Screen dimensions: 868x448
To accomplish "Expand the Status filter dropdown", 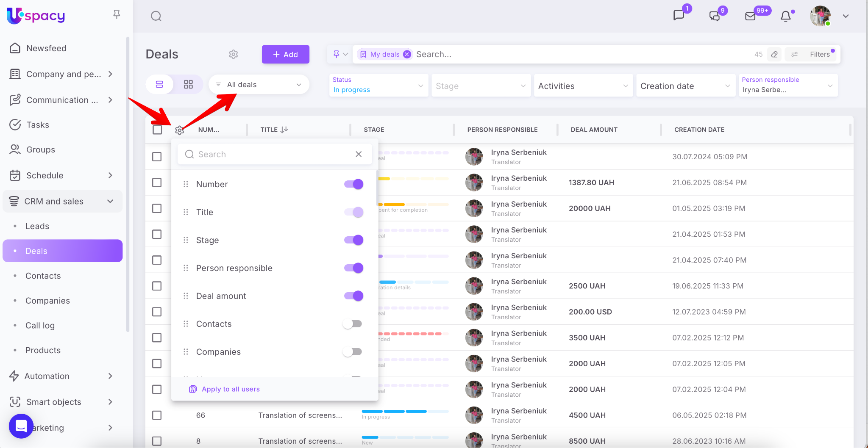I will coord(378,86).
